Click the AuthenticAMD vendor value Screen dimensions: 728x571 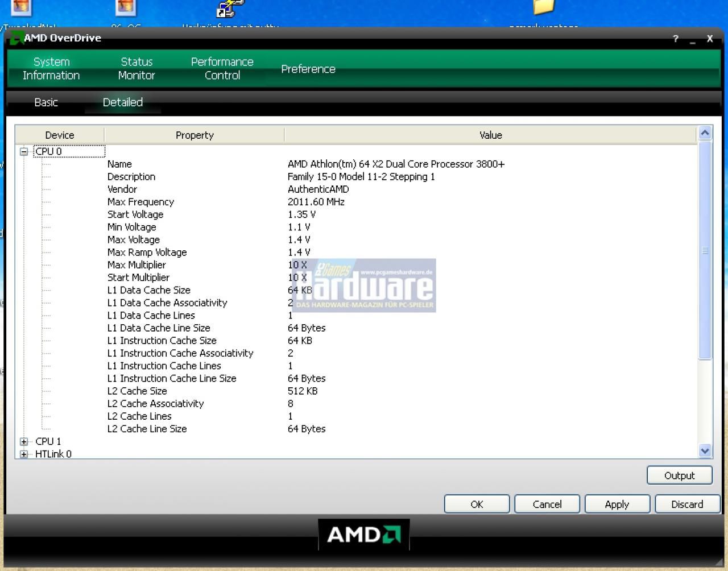point(318,189)
